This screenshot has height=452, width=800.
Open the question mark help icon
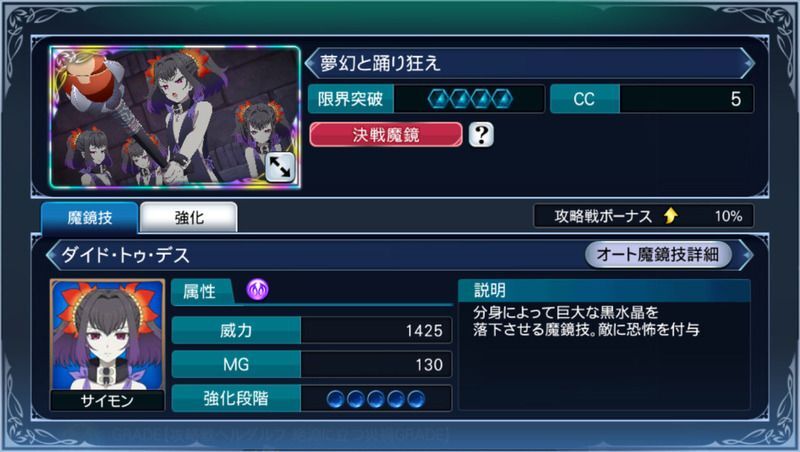[481, 135]
